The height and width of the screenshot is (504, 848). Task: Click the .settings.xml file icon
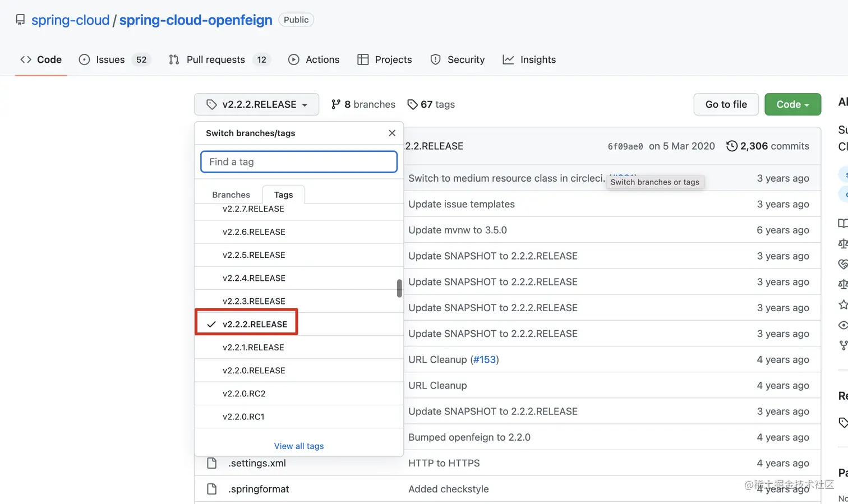212,463
